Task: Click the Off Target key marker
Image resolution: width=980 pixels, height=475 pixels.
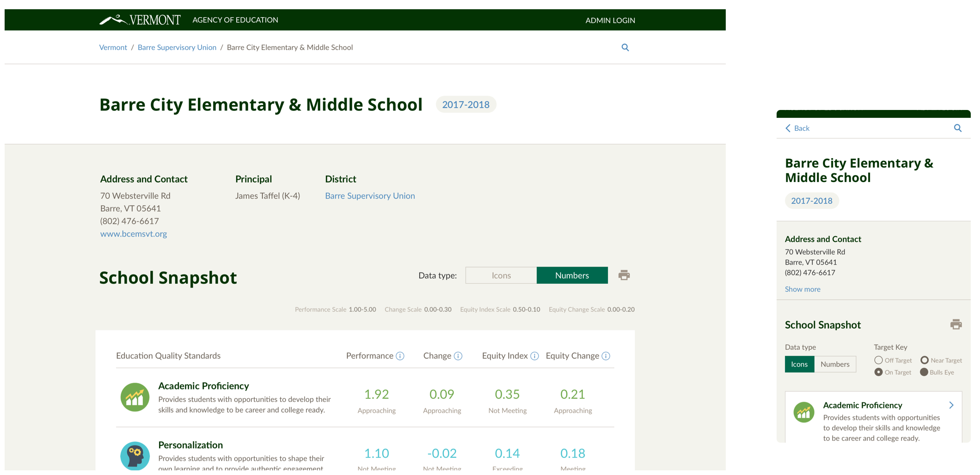Action: 878,360
